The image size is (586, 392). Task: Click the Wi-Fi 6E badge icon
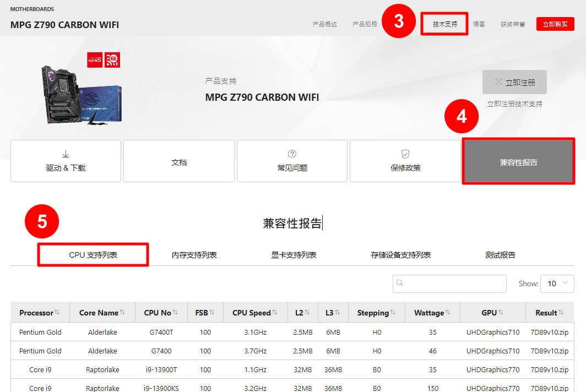[x=112, y=60]
